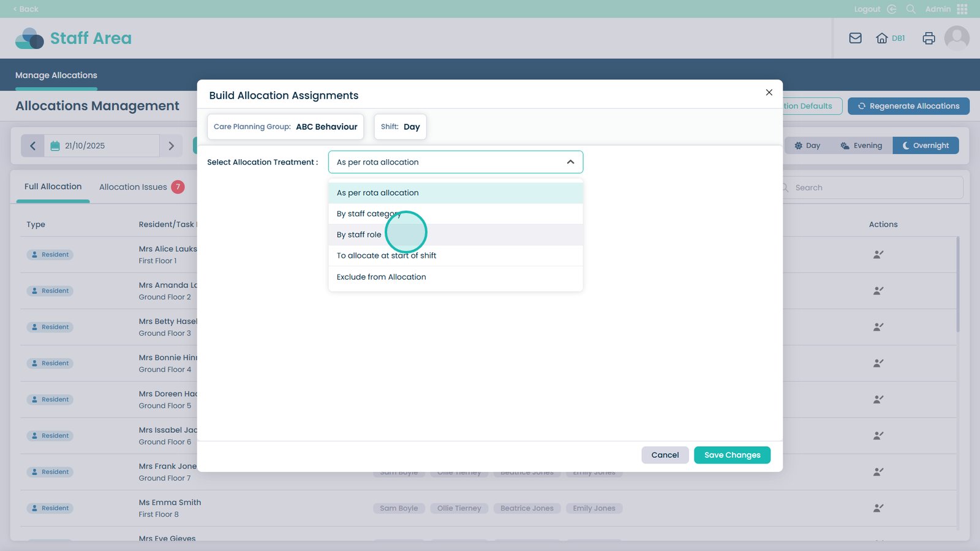
Task: Choose 'Exclude from Allocation' option
Action: coord(381,277)
